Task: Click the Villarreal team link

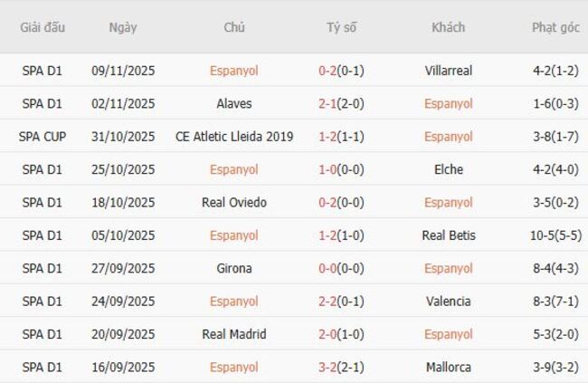Action: tap(448, 71)
